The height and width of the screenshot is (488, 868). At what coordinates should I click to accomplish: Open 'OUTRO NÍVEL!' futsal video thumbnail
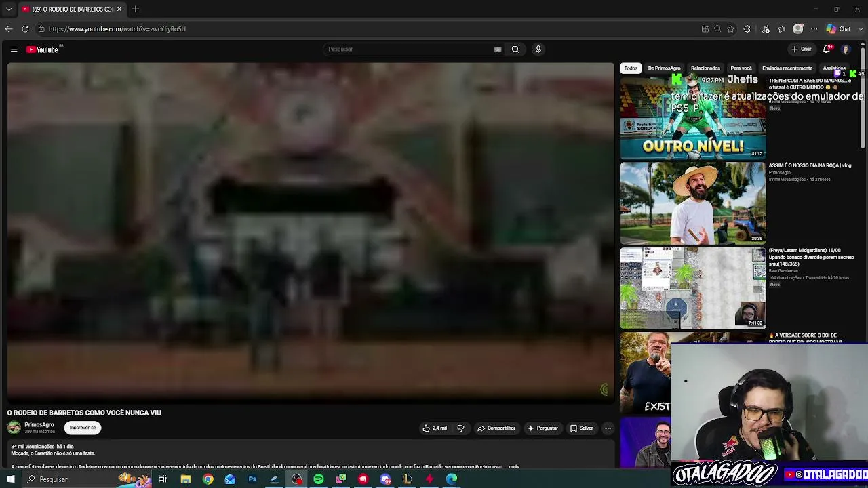pos(693,118)
